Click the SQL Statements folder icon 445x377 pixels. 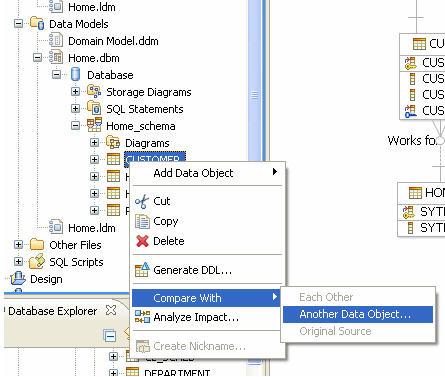(94, 108)
